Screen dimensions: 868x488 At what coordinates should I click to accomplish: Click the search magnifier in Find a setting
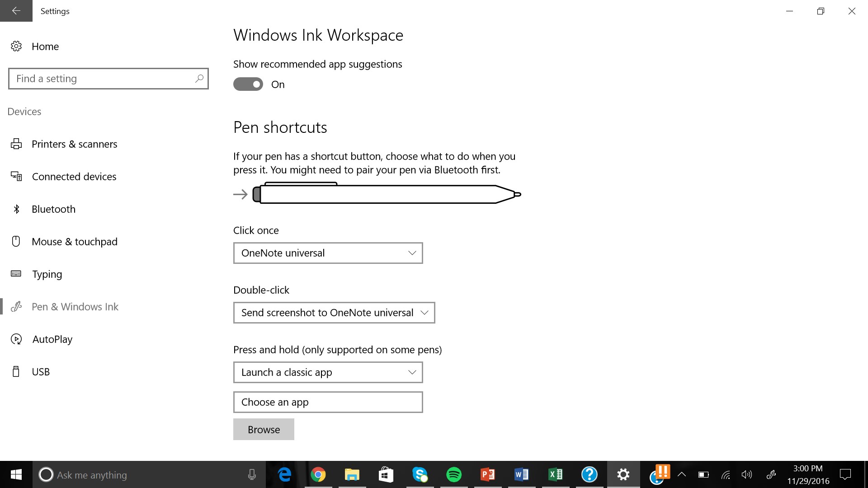(x=199, y=79)
